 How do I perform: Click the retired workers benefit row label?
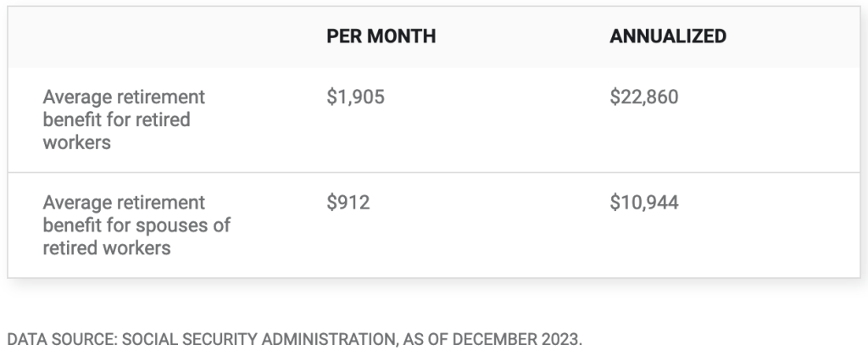tap(124, 120)
